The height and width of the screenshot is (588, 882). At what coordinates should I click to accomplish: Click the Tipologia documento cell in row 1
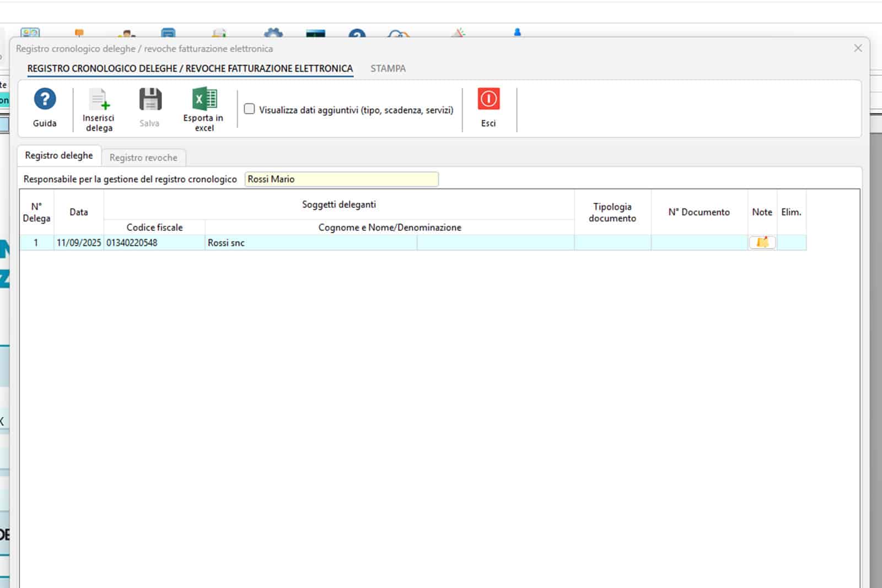612,242
